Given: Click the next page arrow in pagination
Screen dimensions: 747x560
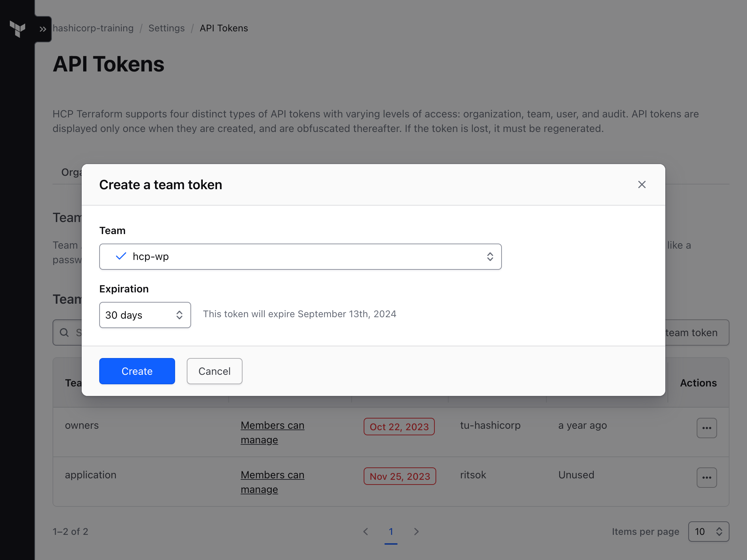Looking at the screenshot, I should tap(416, 532).
